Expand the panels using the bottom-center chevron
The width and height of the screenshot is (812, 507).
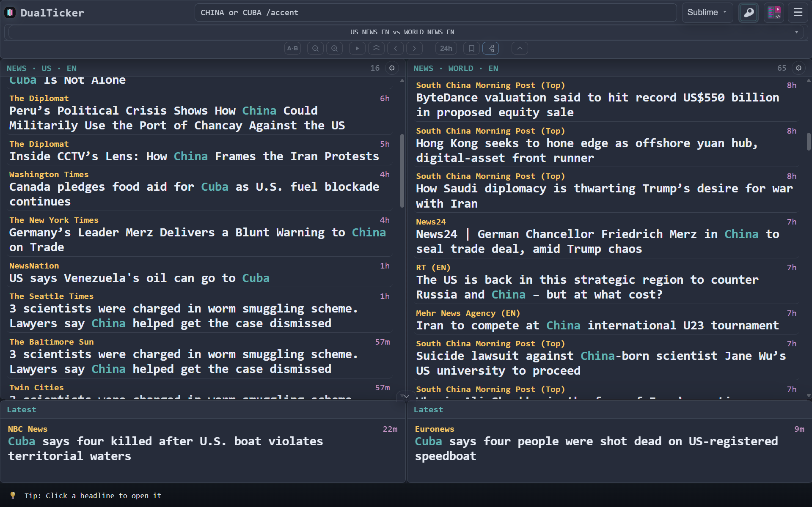coord(405,397)
